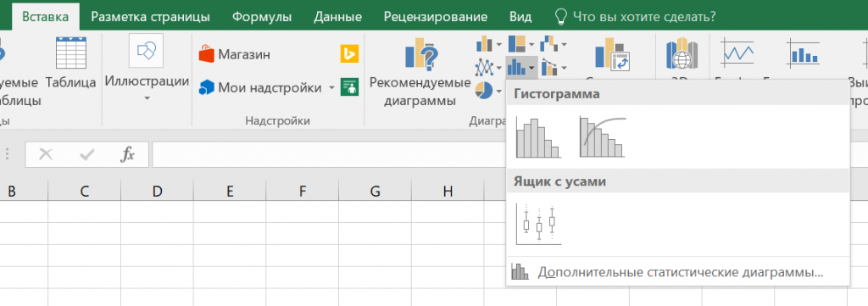
Task: Select the Histogram chart thumbnail
Action: [538, 137]
